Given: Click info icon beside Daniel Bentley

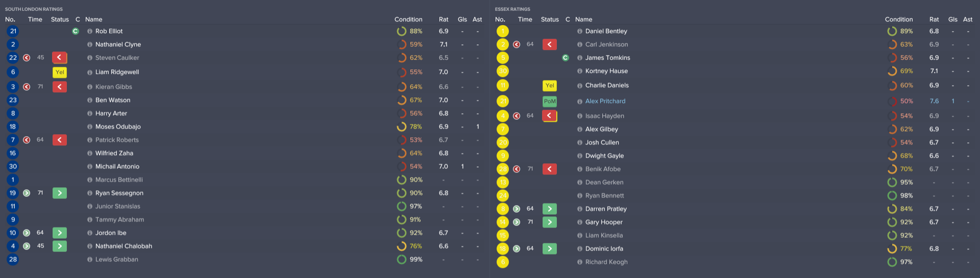Looking at the screenshot, I should click(x=580, y=31).
